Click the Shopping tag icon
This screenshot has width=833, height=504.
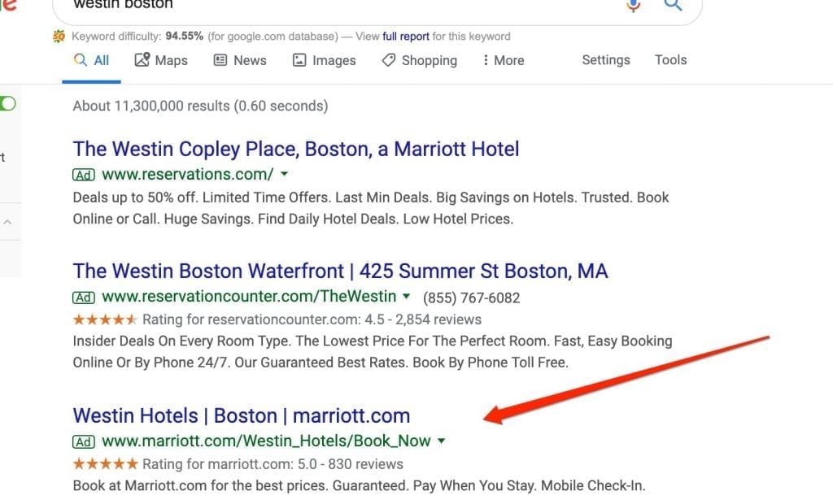tap(388, 60)
